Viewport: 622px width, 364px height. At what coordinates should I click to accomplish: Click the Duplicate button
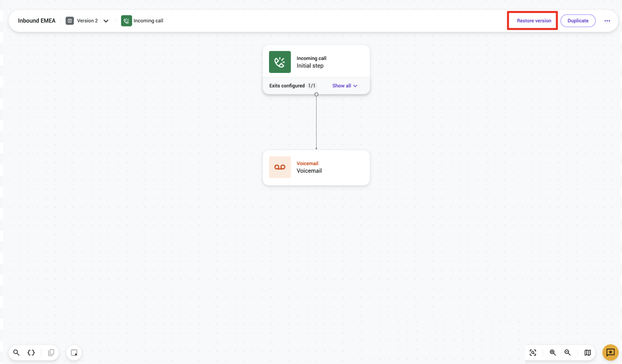click(578, 21)
